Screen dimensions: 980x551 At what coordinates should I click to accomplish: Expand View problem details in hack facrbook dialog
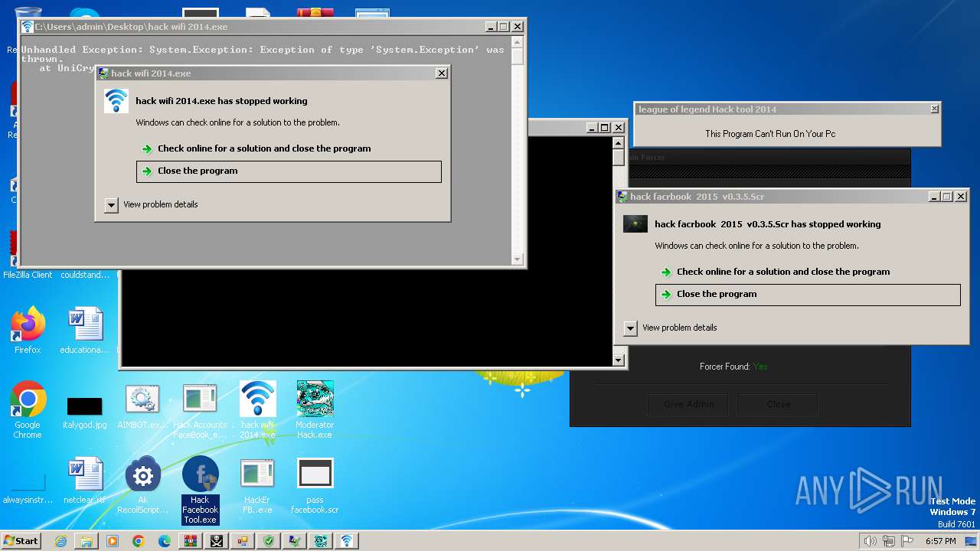[x=671, y=328]
